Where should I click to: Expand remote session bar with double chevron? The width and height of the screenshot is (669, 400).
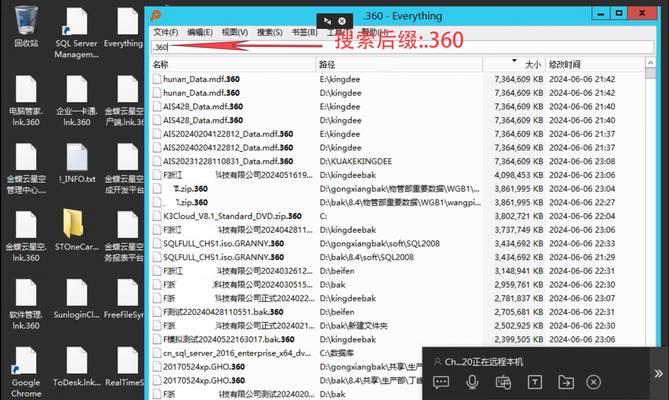(658, 374)
